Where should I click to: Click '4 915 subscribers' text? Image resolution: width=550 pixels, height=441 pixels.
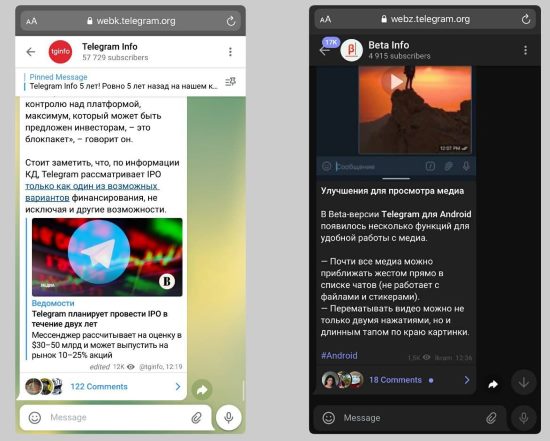tap(399, 56)
